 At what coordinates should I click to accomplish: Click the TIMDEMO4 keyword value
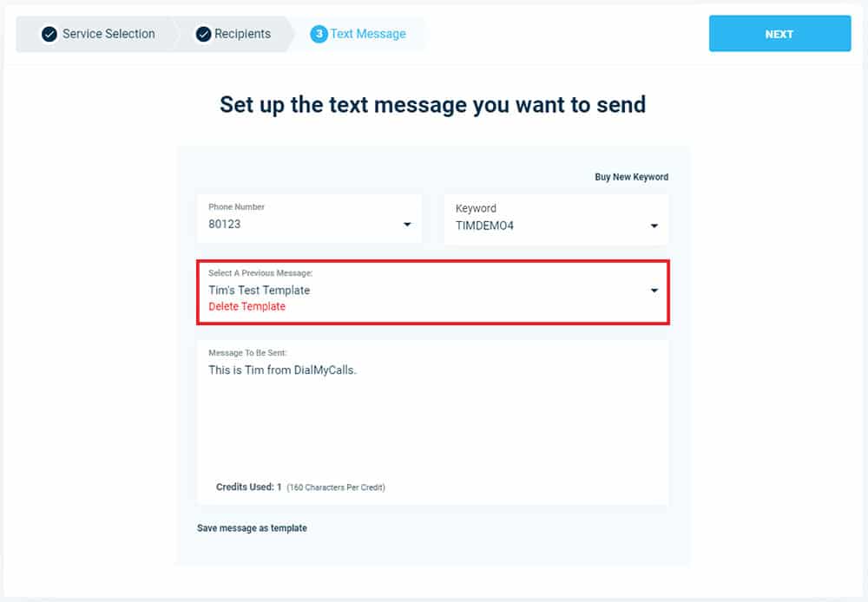[484, 226]
